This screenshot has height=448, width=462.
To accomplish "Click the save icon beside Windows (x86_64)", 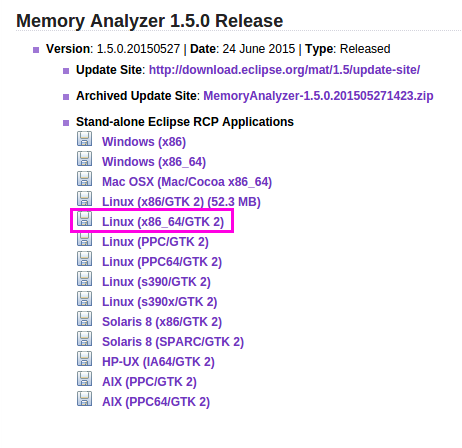I will click(85, 159).
